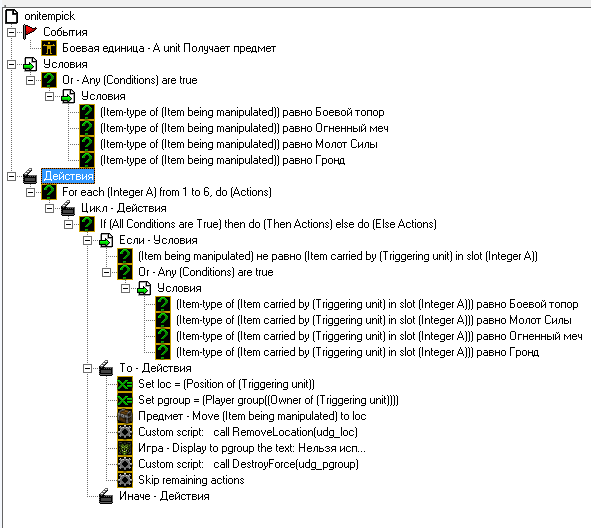Collapse the If (All Conditions are True) node
591x528 pixels.
point(68,224)
